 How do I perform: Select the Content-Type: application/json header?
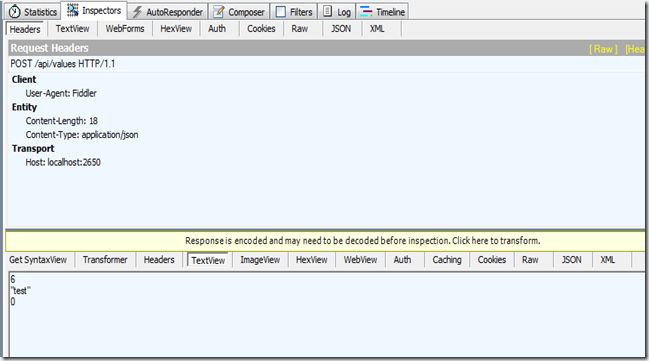point(82,135)
